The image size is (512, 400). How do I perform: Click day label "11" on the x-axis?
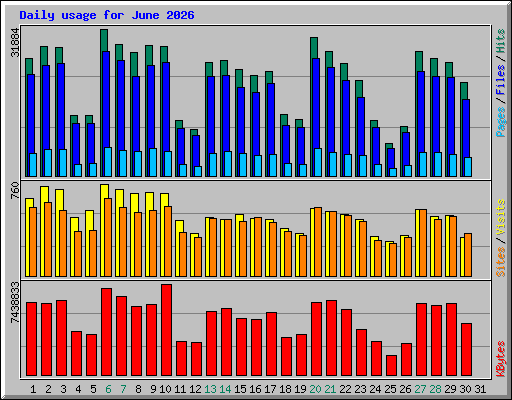point(180,389)
